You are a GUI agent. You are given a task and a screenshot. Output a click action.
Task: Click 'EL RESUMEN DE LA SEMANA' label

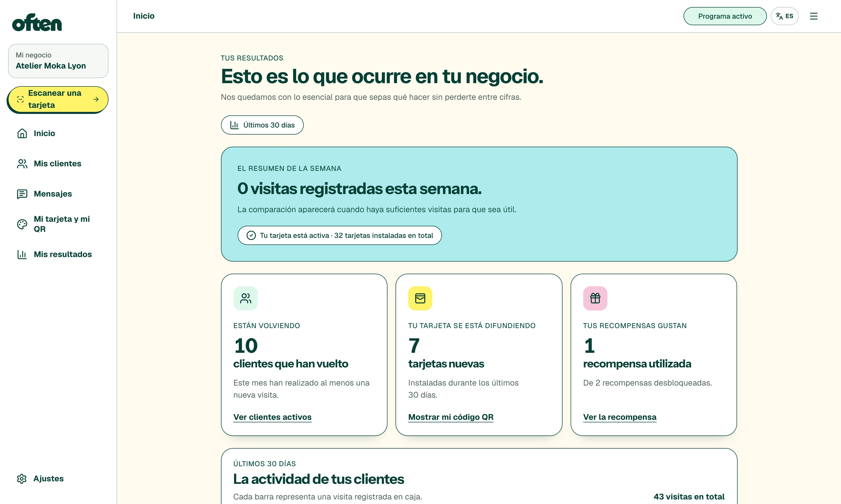[x=289, y=168]
